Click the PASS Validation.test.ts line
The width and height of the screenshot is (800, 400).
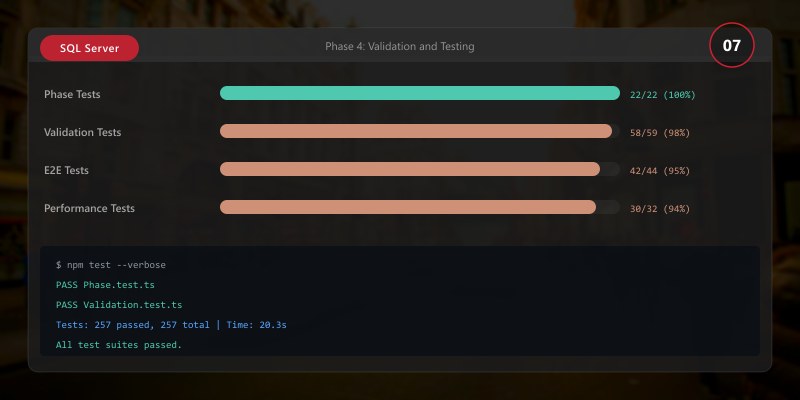coord(119,305)
